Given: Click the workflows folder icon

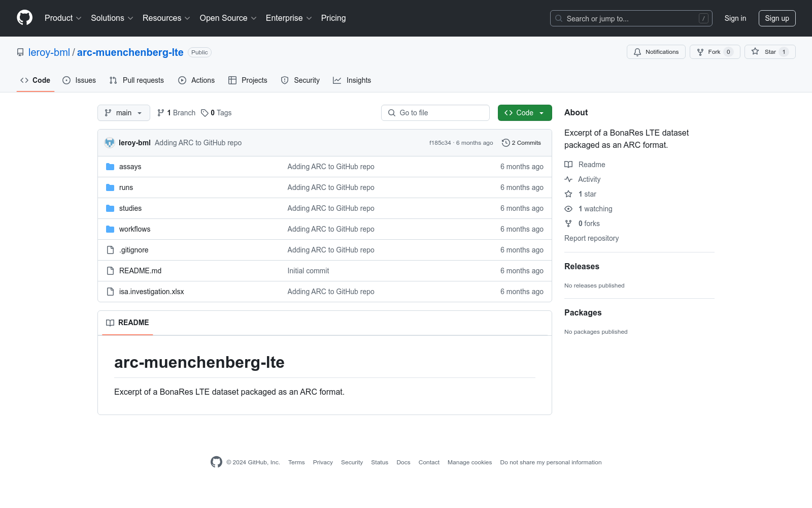Looking at the screenshot, I should click(110, 229).
